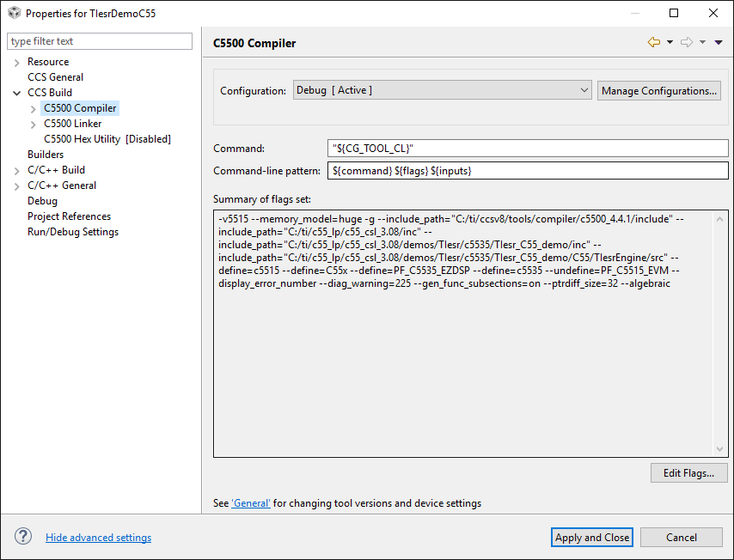Click the help question mark icon
This screenshot has height=560, width=734.
[x=23, y=537]
